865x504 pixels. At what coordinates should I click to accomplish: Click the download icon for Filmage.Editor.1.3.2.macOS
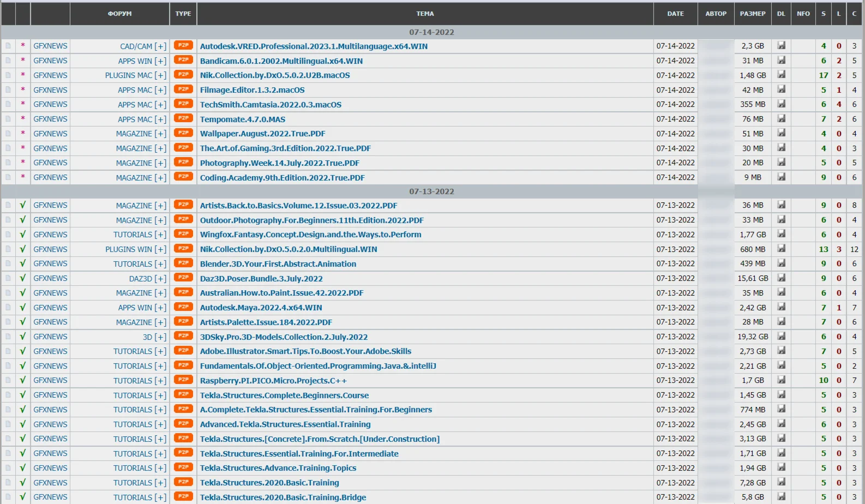[x=782, y=89]
